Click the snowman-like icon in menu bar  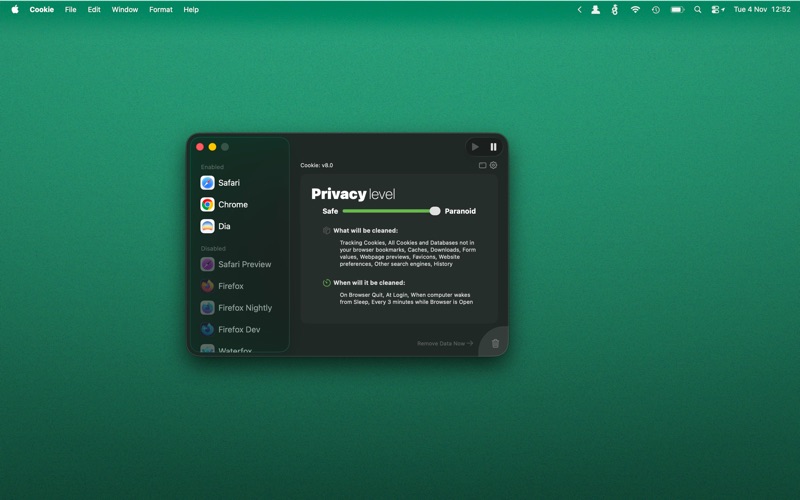click(615, 9)
